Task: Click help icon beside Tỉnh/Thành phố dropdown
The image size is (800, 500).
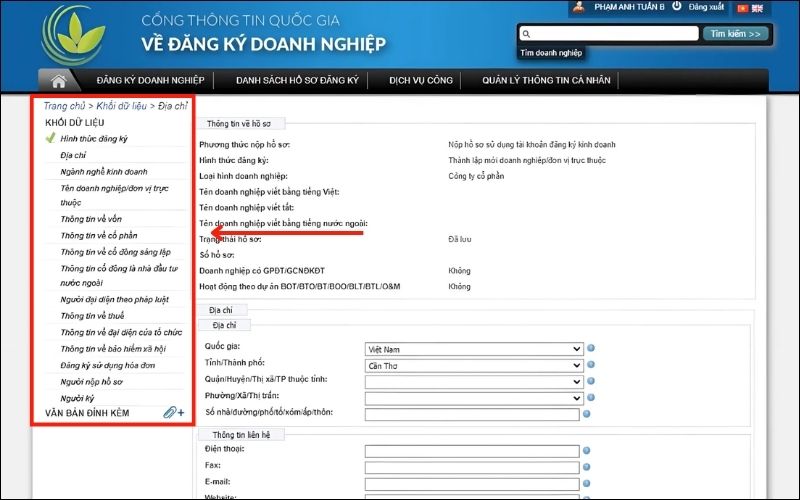Action: pyautogui.click(x=591, y=365)
